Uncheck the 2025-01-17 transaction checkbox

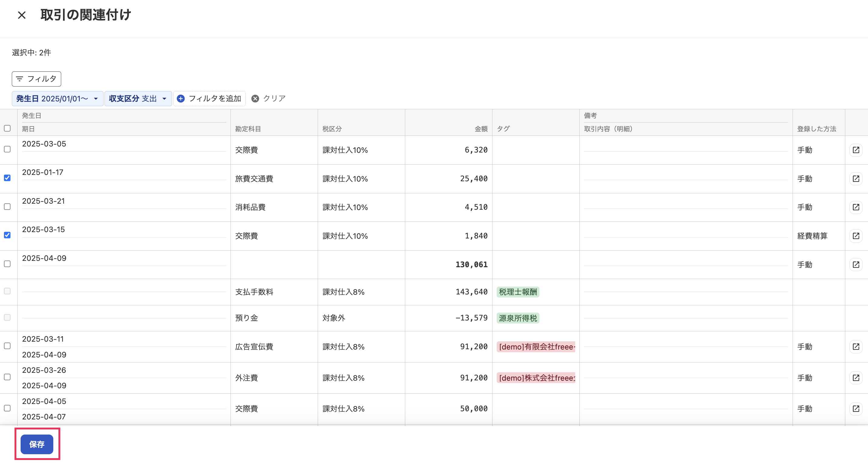point(7,178)
